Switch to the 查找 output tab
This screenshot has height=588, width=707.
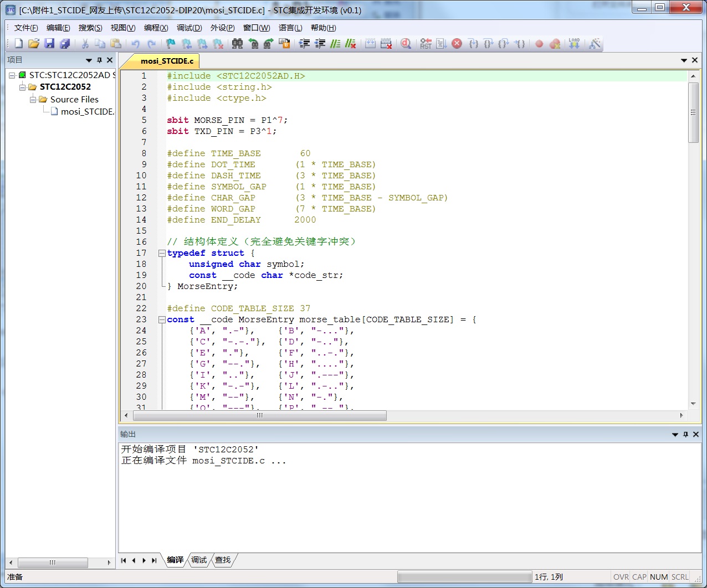click(x=223, y=560)
